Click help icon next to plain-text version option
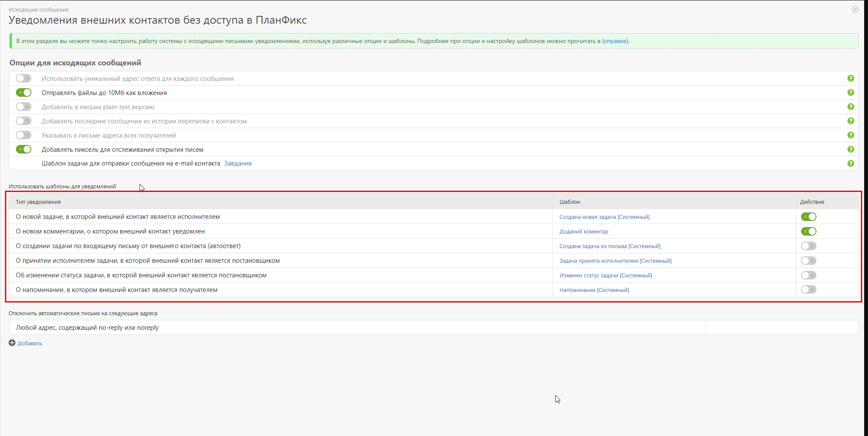 [850, 107]
